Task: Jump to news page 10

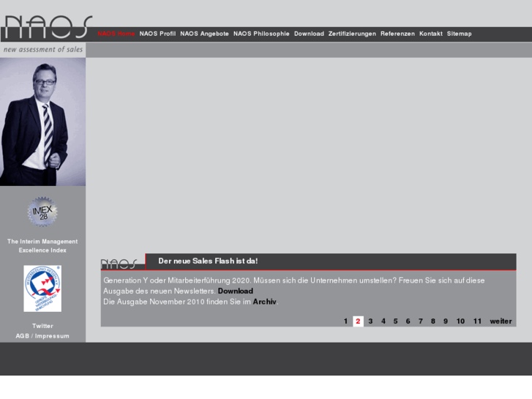Action: point(460,321)
